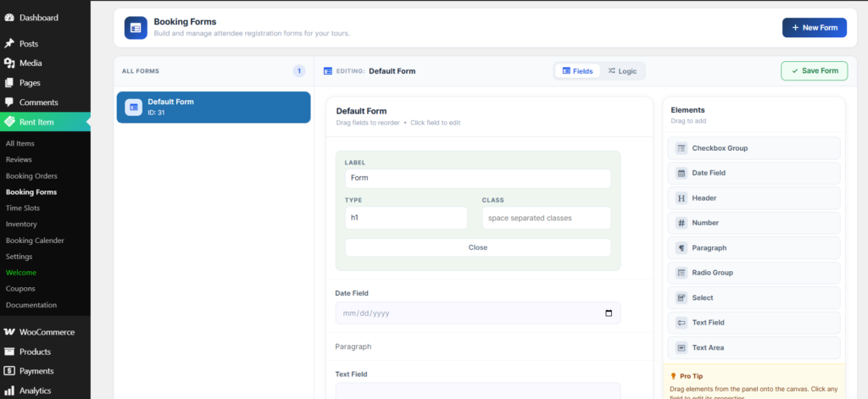868x399 pixels.
Task: Click the Save Form button
Action: tap(815, 71)
